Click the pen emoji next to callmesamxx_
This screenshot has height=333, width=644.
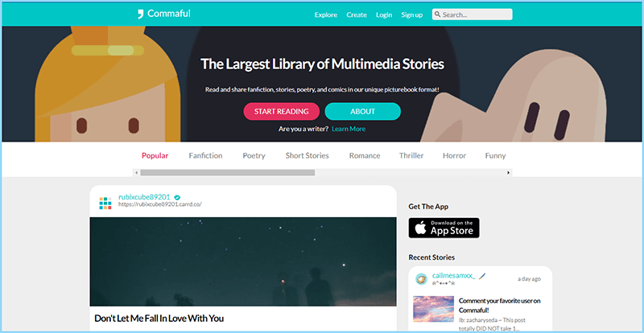click(x=482, y=276)
